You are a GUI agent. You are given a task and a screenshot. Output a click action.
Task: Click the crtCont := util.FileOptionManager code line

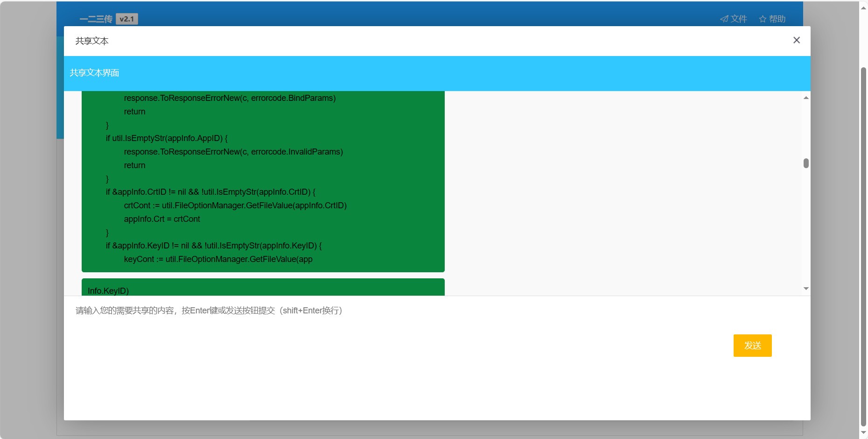pyautogui.click(x=235, y=205)
